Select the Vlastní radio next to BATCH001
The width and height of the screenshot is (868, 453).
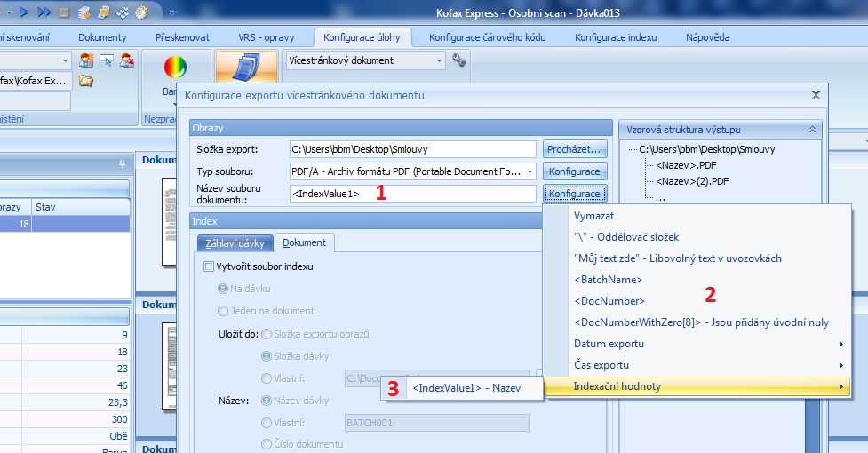(x=267, y=423)
